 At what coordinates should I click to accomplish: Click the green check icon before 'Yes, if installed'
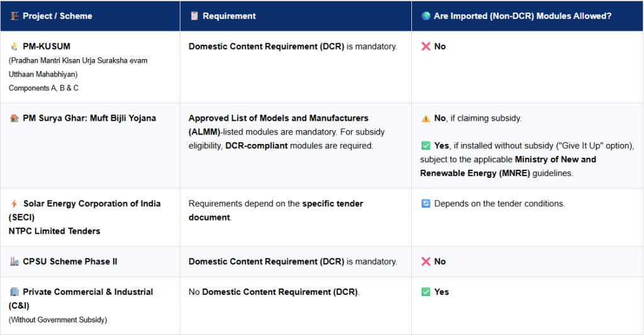pos(426,146)
